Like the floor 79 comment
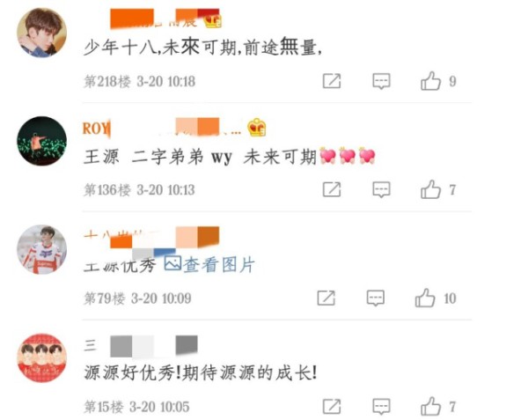528x420 pixels. coord(425,298)
